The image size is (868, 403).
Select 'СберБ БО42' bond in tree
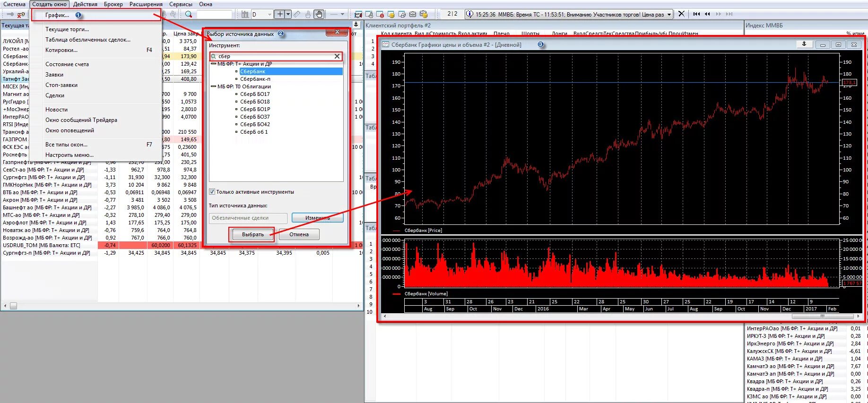[x=255, y=124]
